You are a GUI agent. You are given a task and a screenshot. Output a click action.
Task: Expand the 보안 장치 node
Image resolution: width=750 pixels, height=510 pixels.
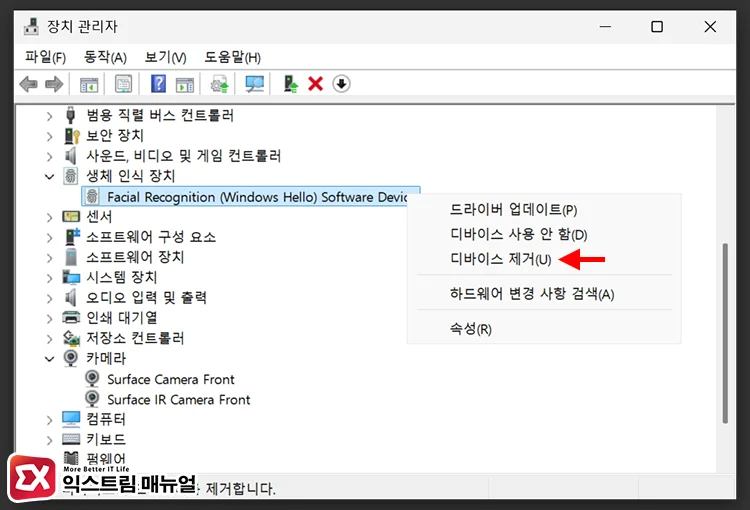(x=49, y=136)
